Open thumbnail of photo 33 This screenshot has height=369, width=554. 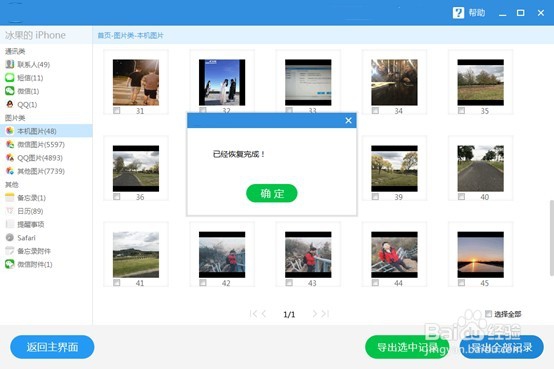coord(308,82)
